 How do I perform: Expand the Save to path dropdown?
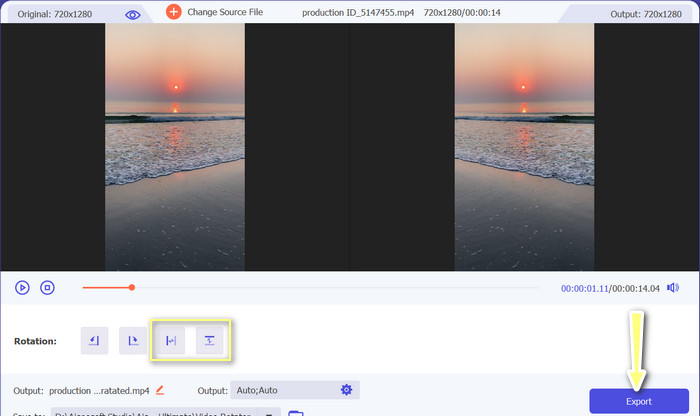point(267,413)
